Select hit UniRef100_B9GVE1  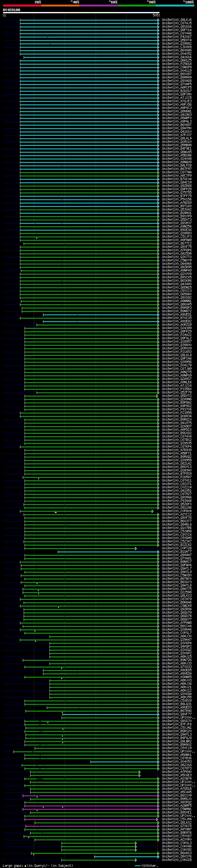(x=176, y=812)
